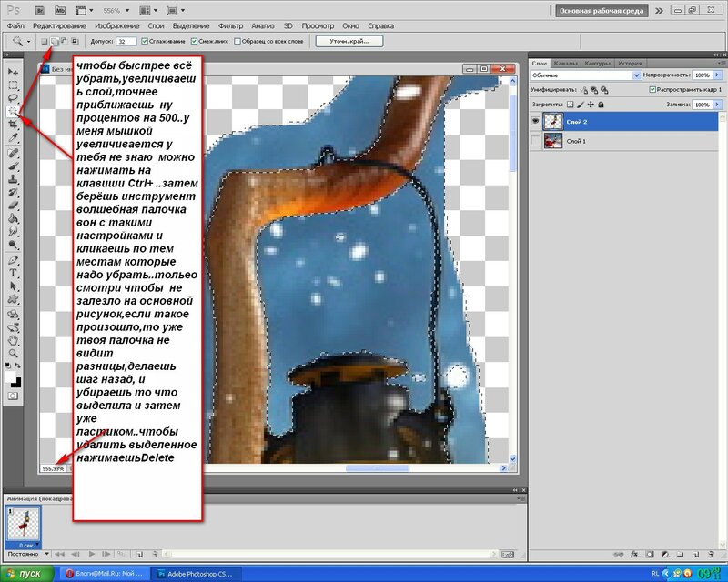Toggle the Сглаживание checkbox
Image resolution: width=728 pixels, height=582 pixels.
[145, 41]
